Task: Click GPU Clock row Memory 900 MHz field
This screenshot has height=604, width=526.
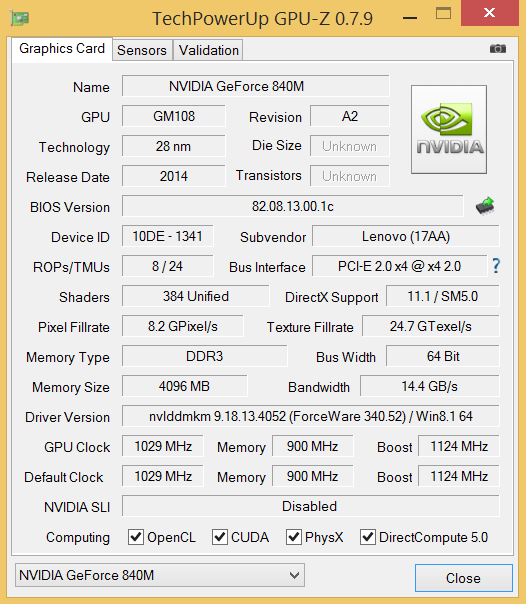Action: 313,446
